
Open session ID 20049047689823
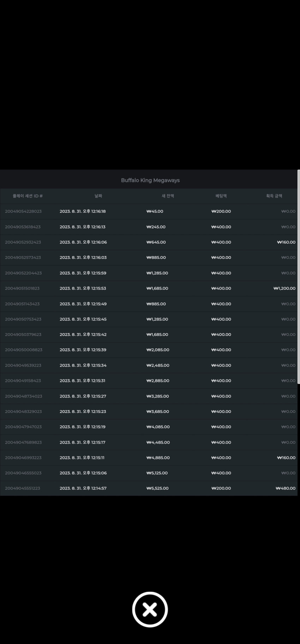[x=23, y=442]
